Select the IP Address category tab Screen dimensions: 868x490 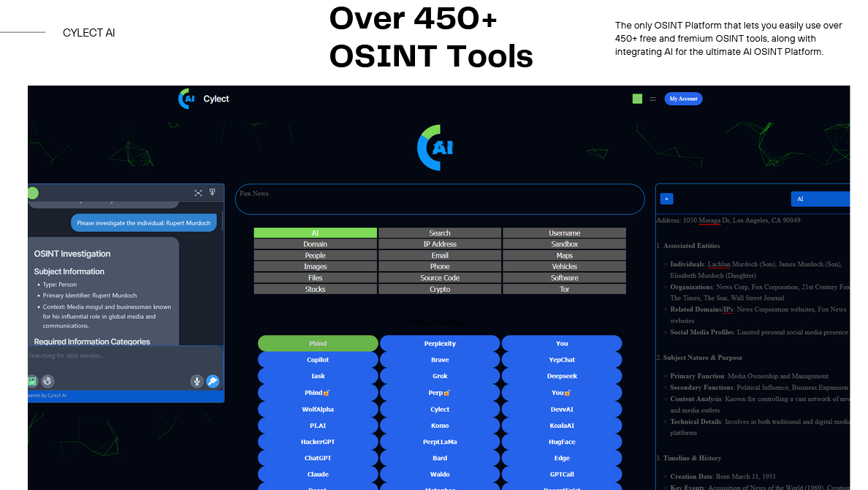[x=440, y=244]
